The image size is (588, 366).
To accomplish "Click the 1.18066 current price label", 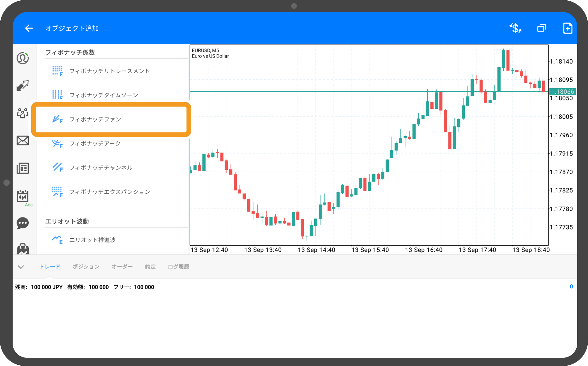I will 562,92.
